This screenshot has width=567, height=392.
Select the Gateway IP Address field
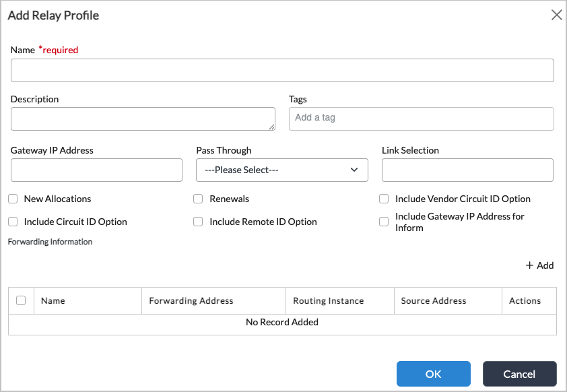pyautogui.click(x=96, y=170)
